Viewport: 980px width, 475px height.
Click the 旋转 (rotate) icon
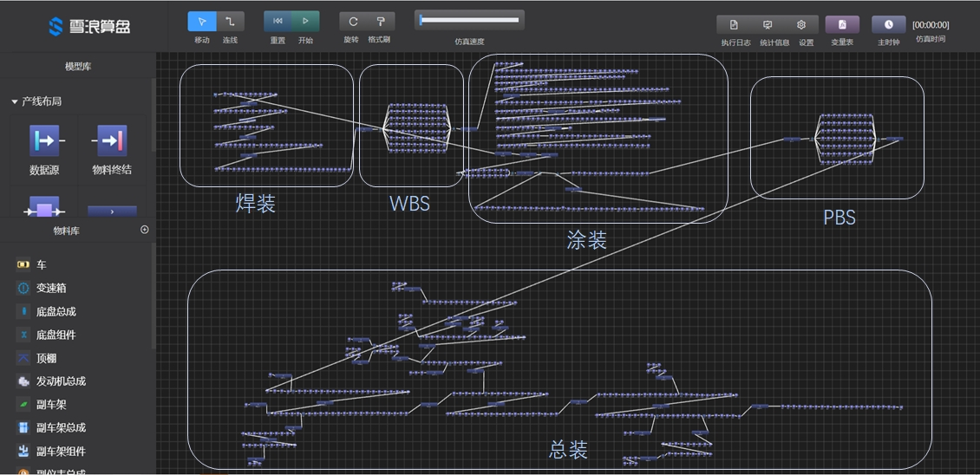click(352, 22)
